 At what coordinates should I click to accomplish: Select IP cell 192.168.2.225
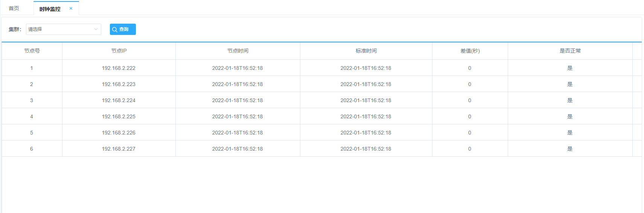[119, 116]
